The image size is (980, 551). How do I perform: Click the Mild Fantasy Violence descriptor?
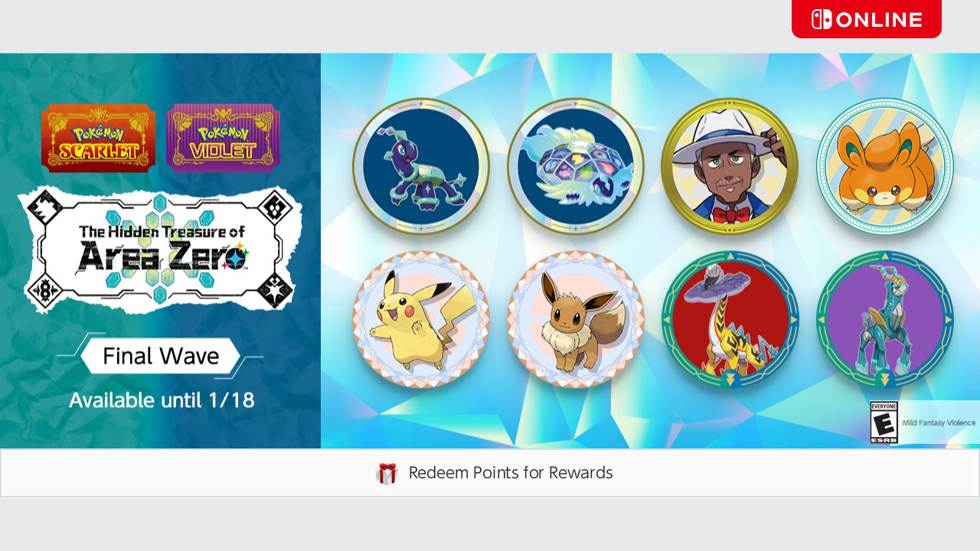coord(939,422)
